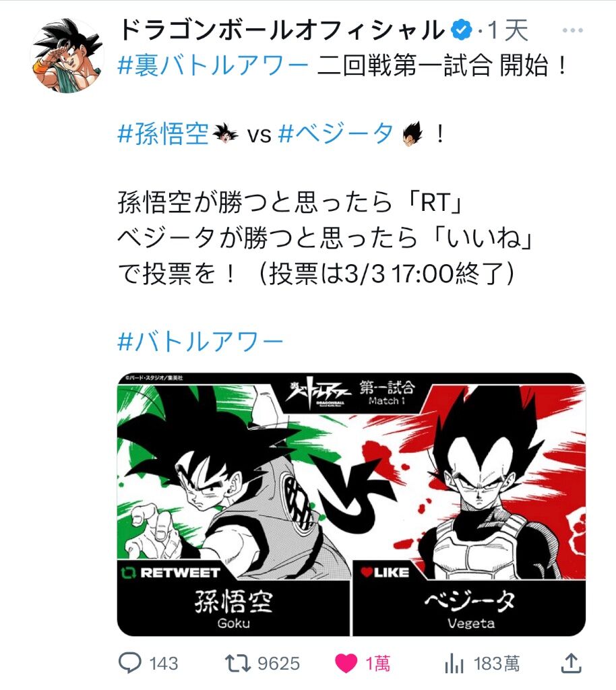Open the reply comment icon
Image resolution: width=616 pixels, height=690 pixels.
(x=130, y=663)
